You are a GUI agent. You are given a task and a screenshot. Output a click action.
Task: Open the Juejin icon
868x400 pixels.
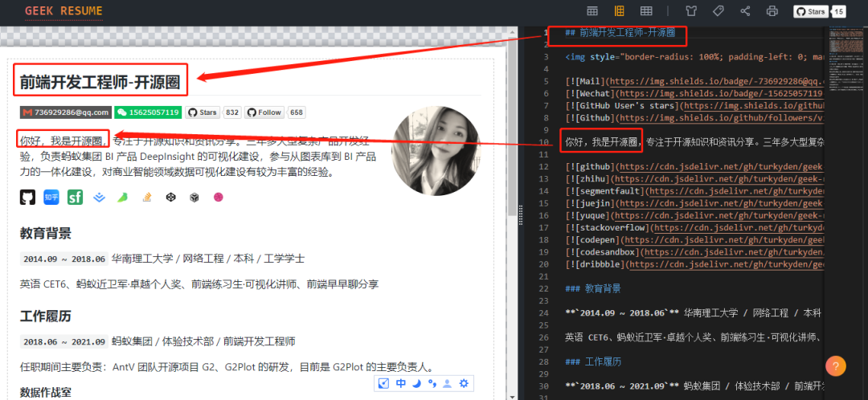(x=99, y=197)
